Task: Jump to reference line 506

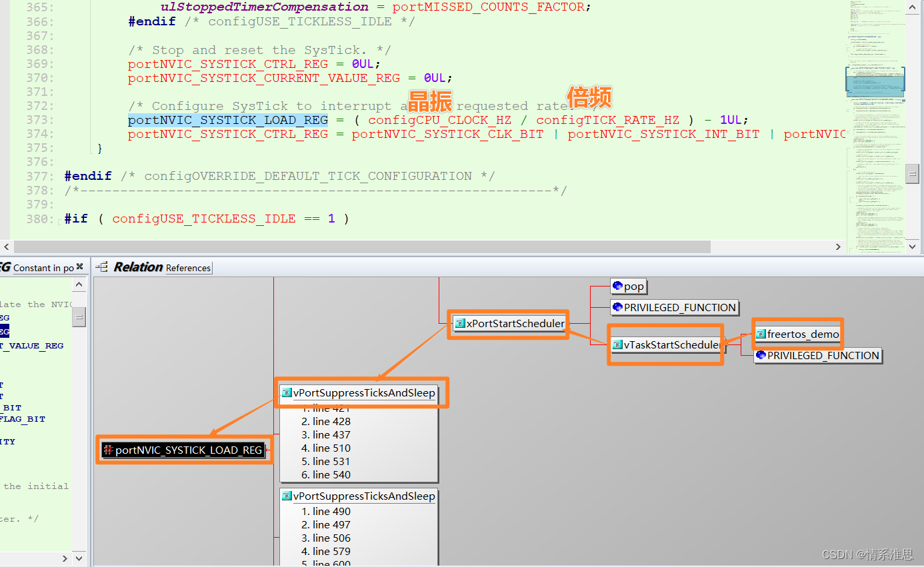Action: click(x=325, y=538)
